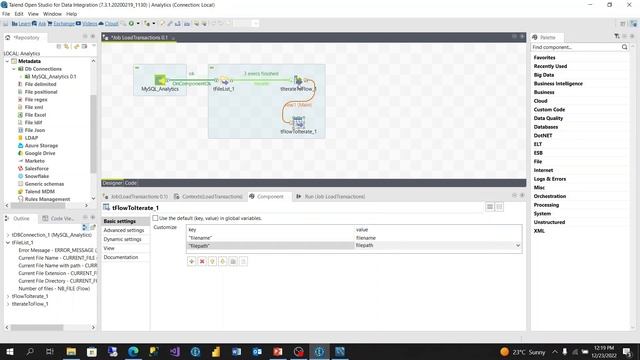Image resolution: width=640 pixels, height=360 pixels.
Task: Open Dynamic settings section
Action: click(122, 240)
